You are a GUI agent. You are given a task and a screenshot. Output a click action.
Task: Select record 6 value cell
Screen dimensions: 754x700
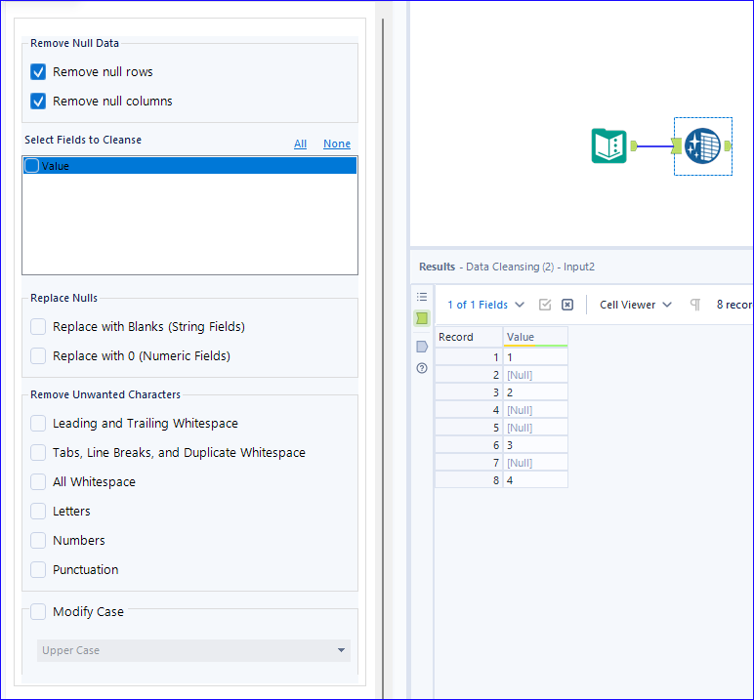click(x=535, y=445)
